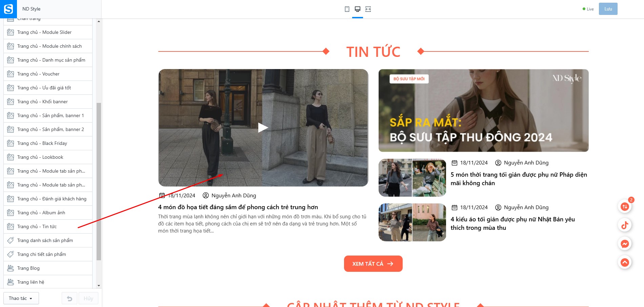Open Trang liên hệ settings
The height and width of the screenshot is (307, 644).
48,282
